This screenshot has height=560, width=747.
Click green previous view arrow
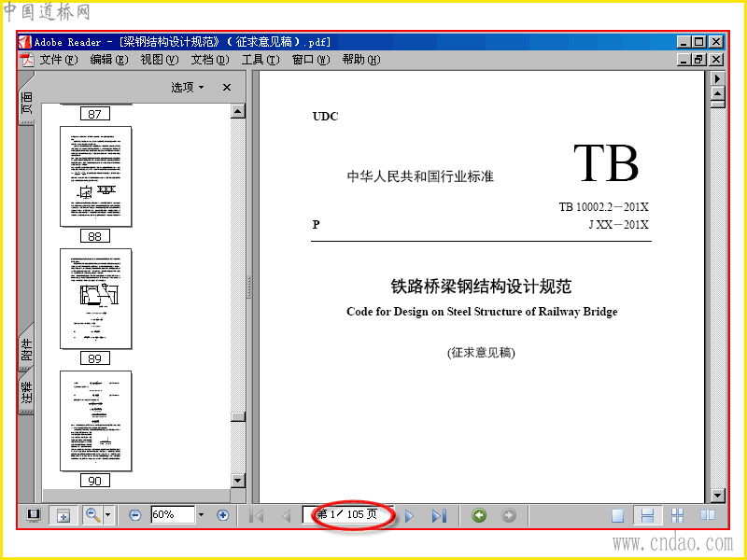point(479,515)
